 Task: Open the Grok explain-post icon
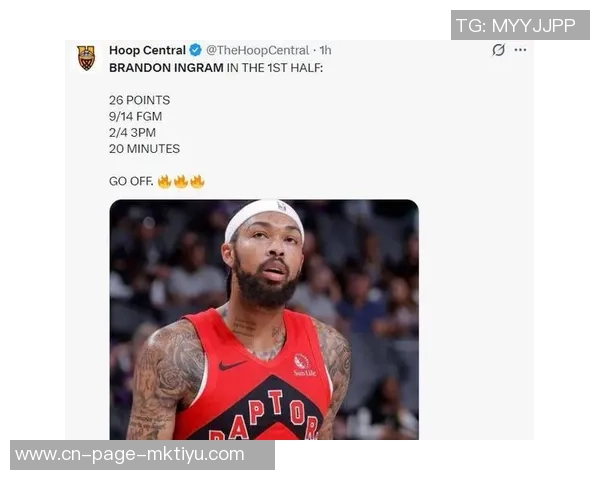[498, 50]
